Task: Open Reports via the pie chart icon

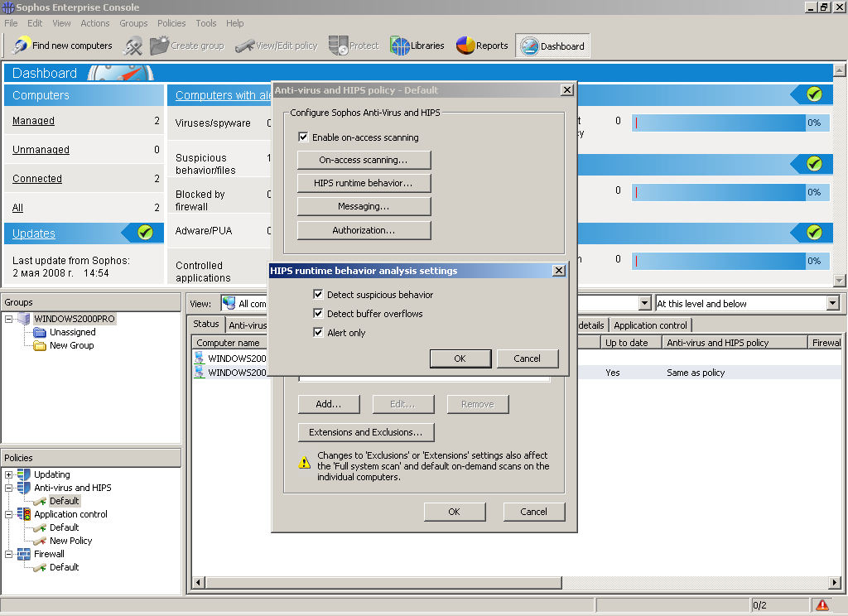Action: click(465, 46)
